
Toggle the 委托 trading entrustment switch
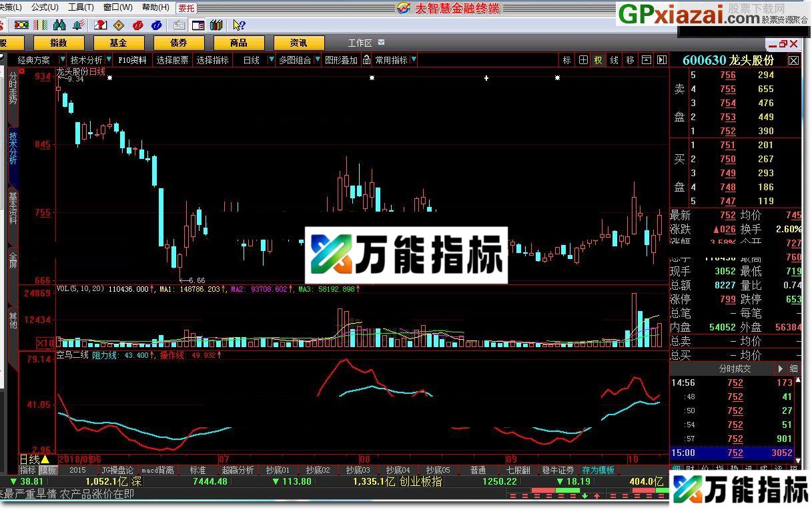185,8
